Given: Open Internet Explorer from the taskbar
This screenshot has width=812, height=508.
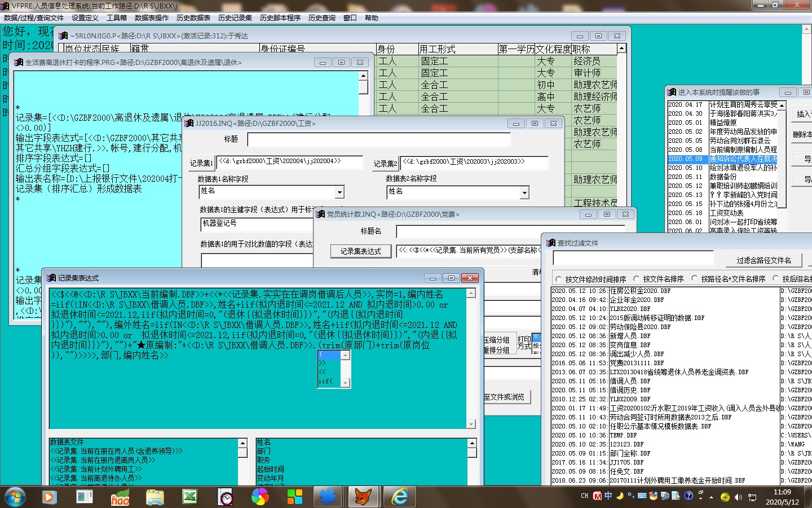Looking at the screenshot, I should tap(400, 497).
